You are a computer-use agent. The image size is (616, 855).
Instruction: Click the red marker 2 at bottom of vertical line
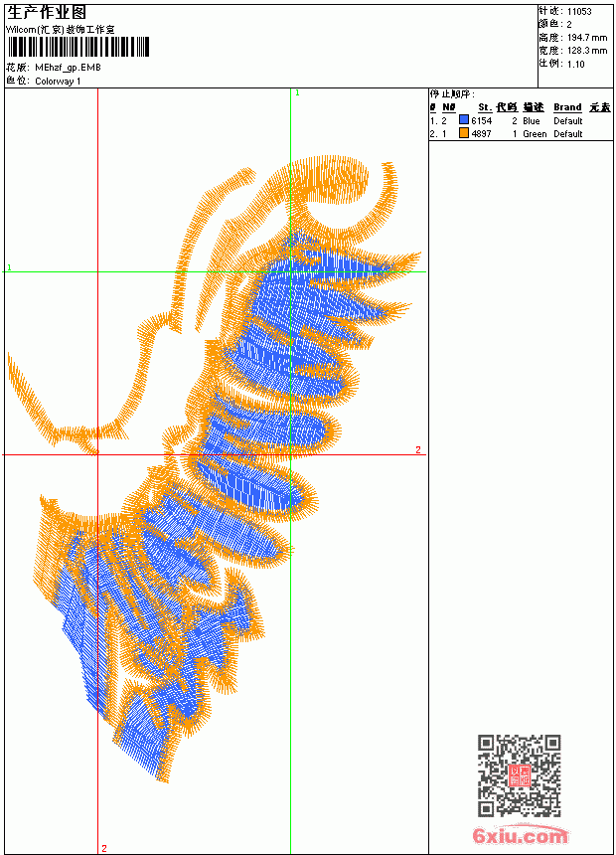(104, 848)
